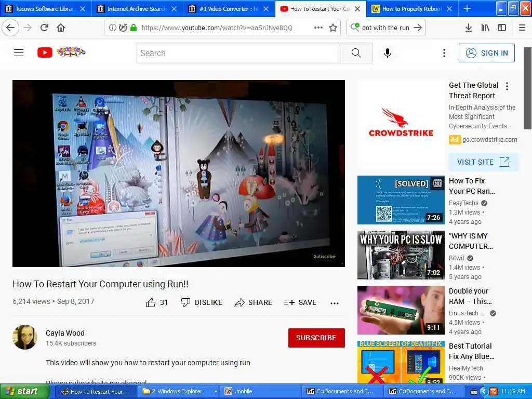Click the YouTube search magnifier button
The width and height of the screenshot is (532, 399).
[356, 53]
